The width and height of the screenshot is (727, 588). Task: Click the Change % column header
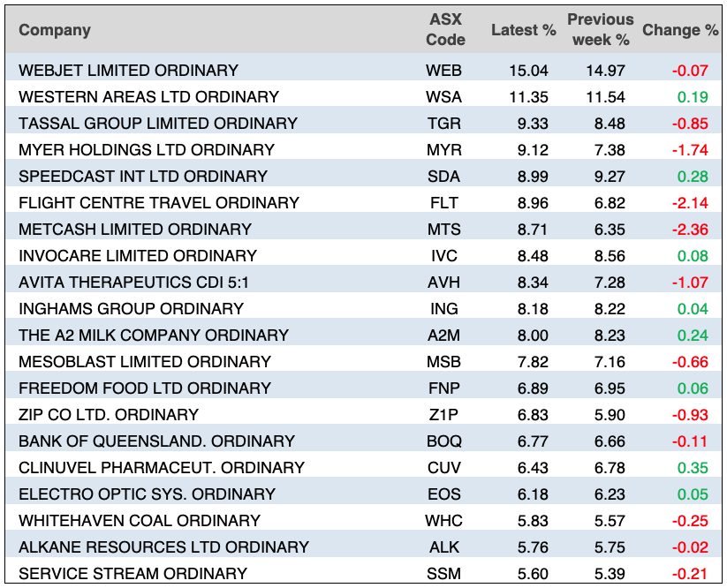click(x=679, y=30)
